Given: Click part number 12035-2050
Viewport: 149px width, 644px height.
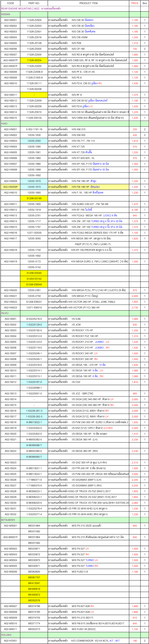Looking at the screenshot, I should pyautogui.click(x=34, y=141).
